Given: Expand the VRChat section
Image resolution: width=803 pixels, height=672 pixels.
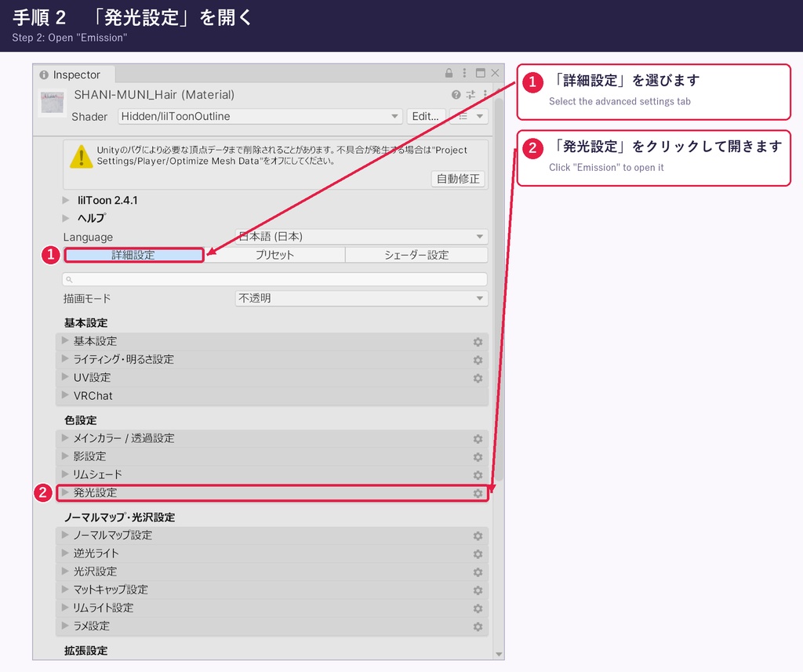Looking at the screenshot, I should (272, 396).
